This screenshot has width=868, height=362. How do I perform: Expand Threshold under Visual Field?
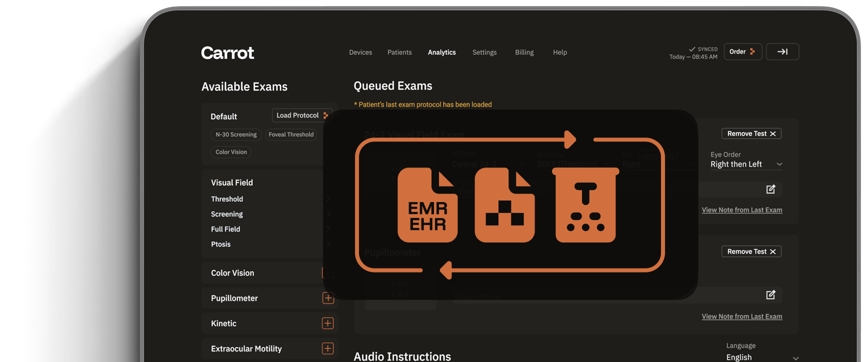point(227,199)
